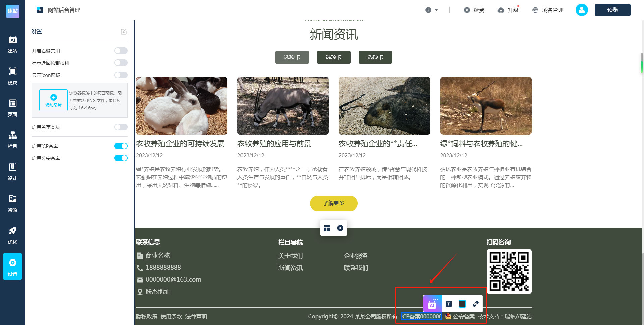This screenshot has width=644, height=325.
Task: Click 新闻资讯 footer link
Action: click(290, 268)
